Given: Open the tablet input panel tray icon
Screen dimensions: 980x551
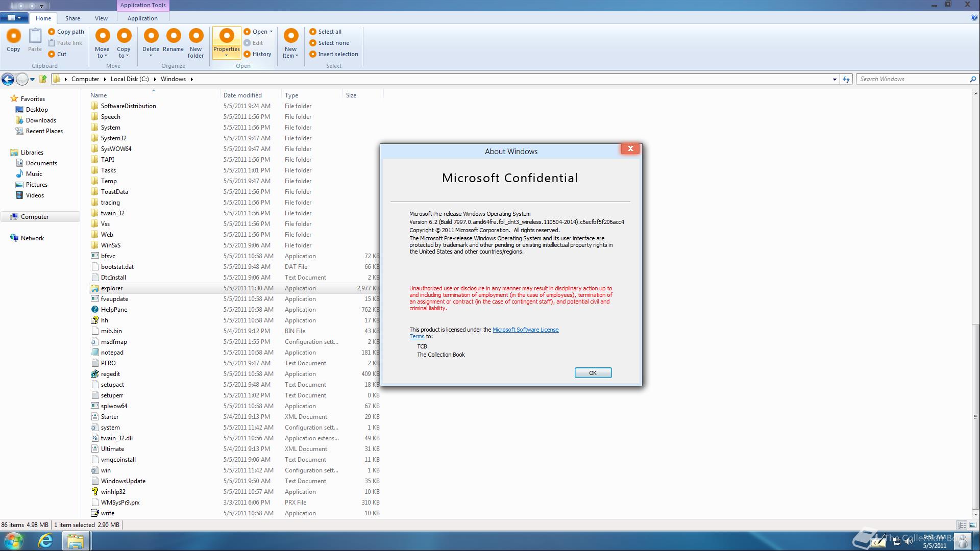Looking at the screenshot, I should [x=878, y=542].
